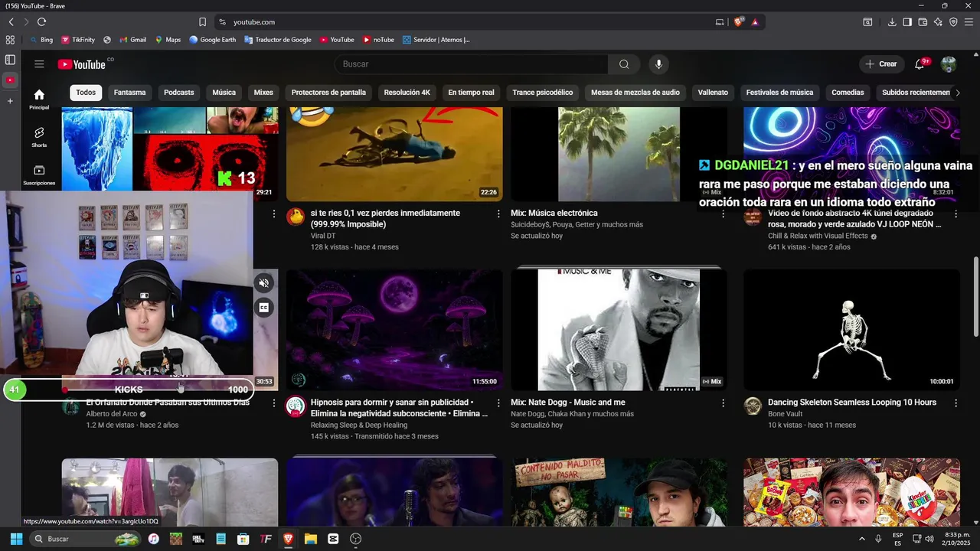Open the Dancing Skeleton thumbnail
The height and width of the screenshot is (551, 980).
851,330
